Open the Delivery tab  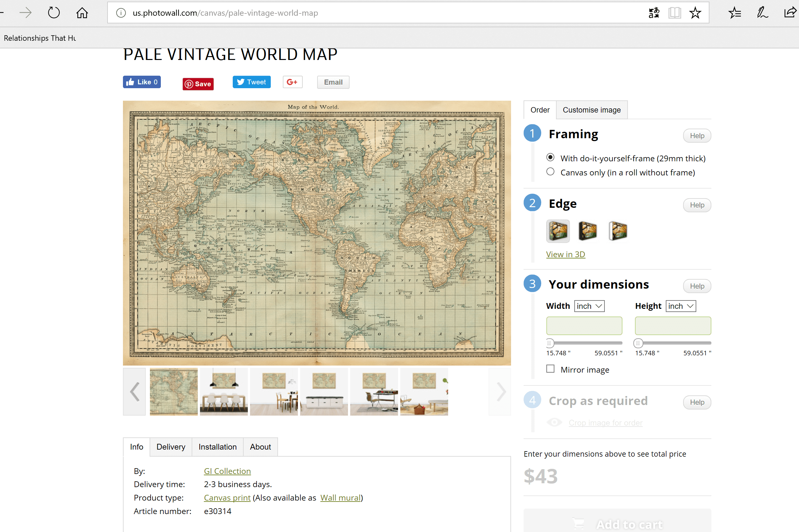[x=171, y=447]
